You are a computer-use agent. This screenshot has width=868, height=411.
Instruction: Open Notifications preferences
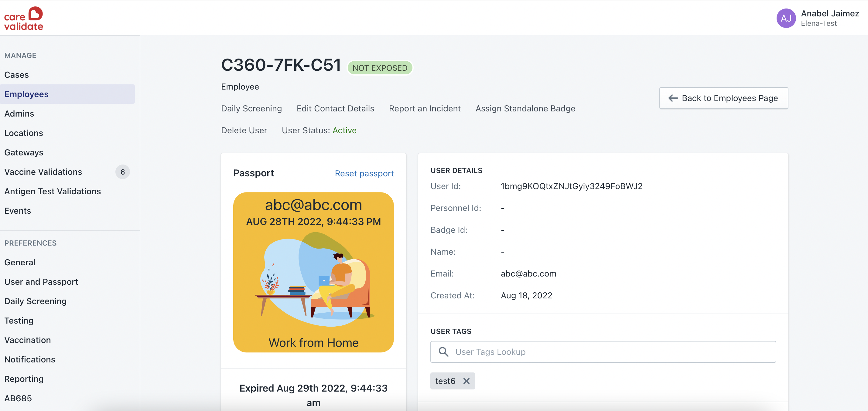pyautogui.click(x=30, y=359)
